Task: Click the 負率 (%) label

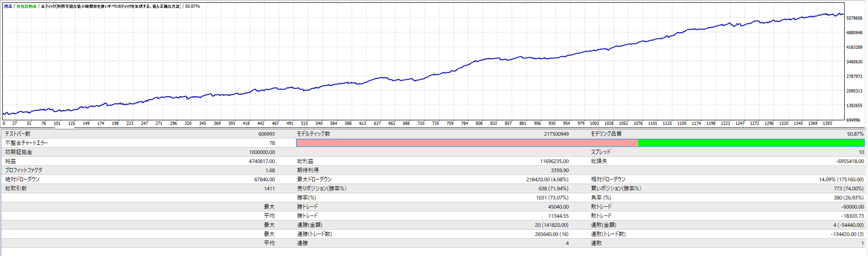Action: [602, 198]
